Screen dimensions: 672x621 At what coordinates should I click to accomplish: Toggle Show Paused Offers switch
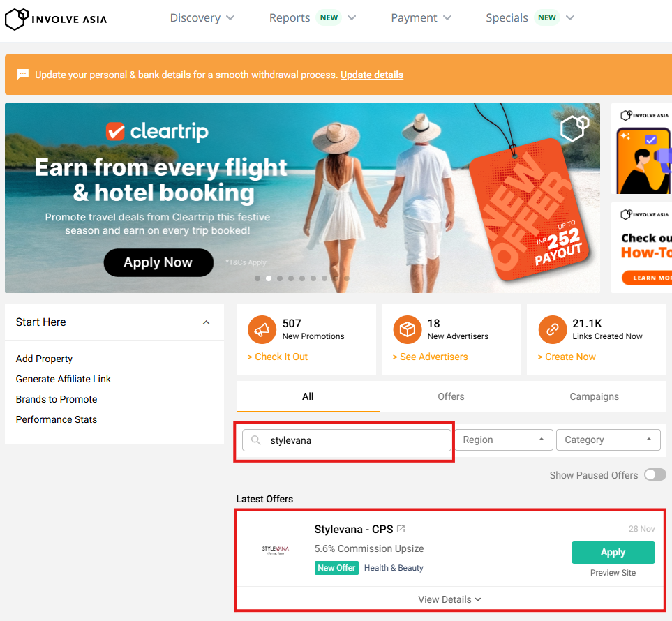pyautogui.click(x=655, y=475)
